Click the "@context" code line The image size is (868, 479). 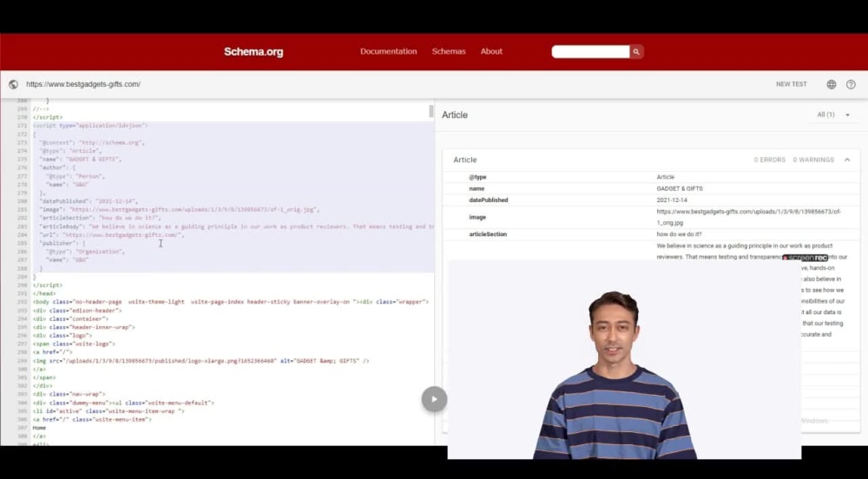point(92,142)
